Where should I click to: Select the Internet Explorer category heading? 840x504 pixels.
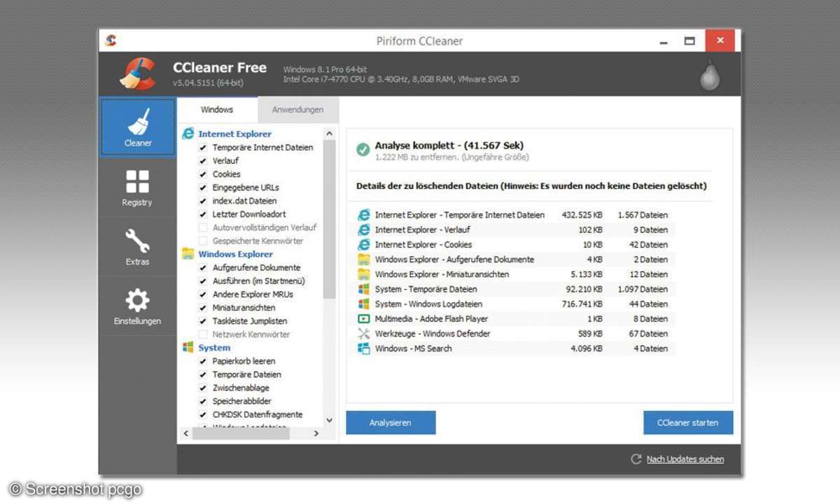(234, 134)
